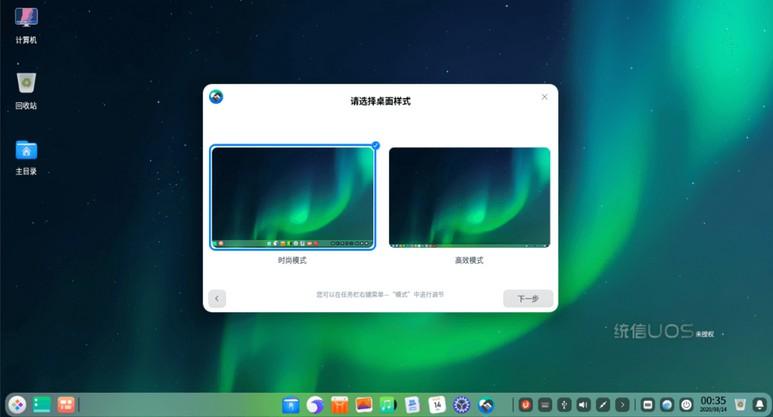Screen dimensions: 773x417
Task: Select the 计算机 desktop icon
Action: (x=26, y=26)
